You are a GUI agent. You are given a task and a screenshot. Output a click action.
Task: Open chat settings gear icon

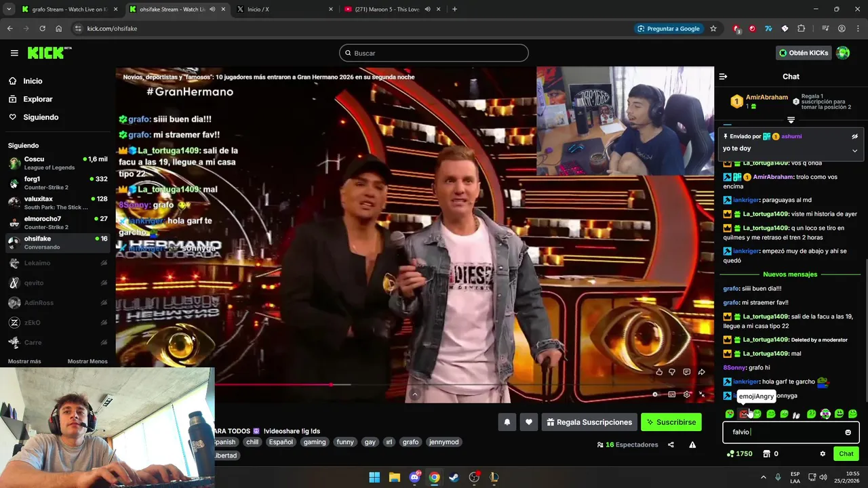click(x=823, y=454)
